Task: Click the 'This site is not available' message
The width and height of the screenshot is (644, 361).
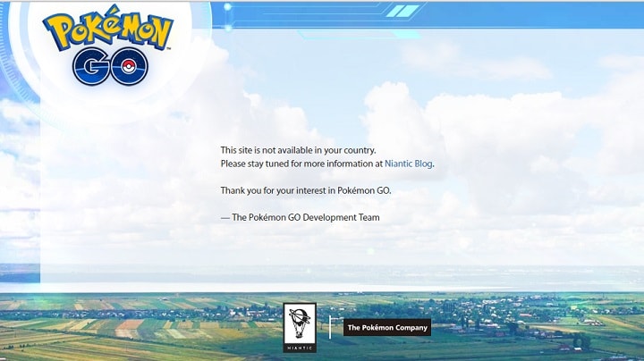Action: [298, 150]
